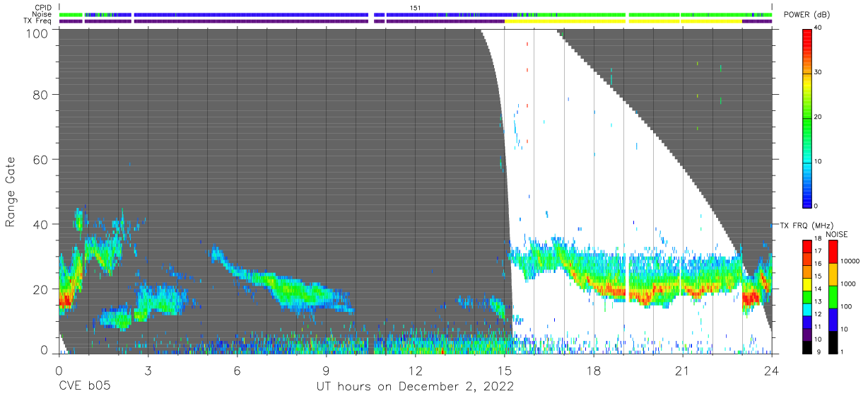Click the 18 hour tick on UT axis

594,370
